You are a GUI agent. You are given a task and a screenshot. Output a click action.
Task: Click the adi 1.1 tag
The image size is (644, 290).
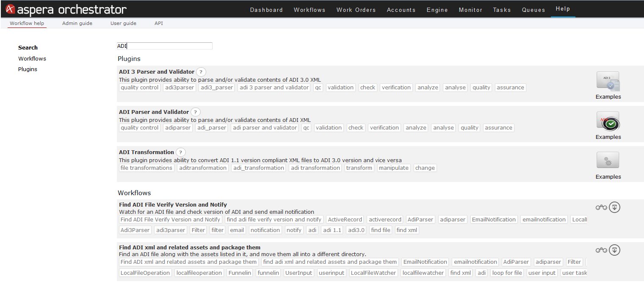(332, 230)
